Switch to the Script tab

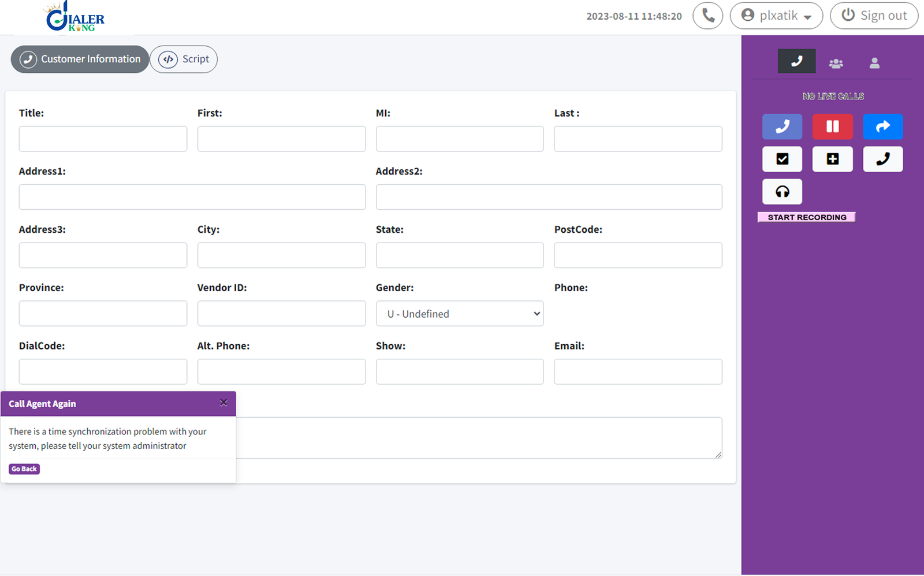(184, 59)
